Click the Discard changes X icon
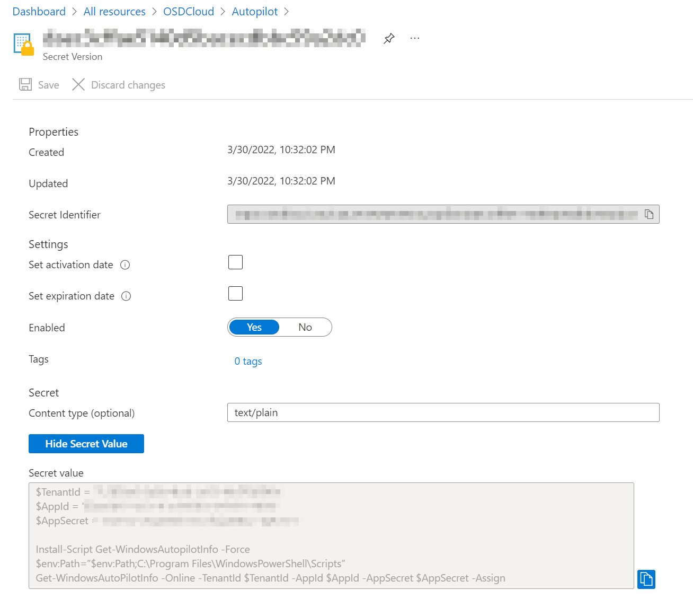693x616 pixels. point(78,84)
